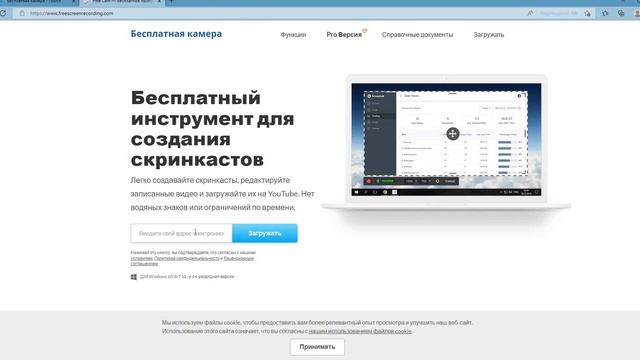Click the browser address bar URL
The height and width of the screenshot is (360, 640).
tap(72, 13)
